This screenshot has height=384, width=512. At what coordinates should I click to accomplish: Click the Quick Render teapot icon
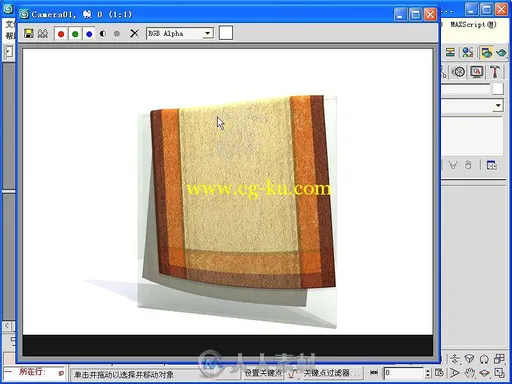[501, 52]
